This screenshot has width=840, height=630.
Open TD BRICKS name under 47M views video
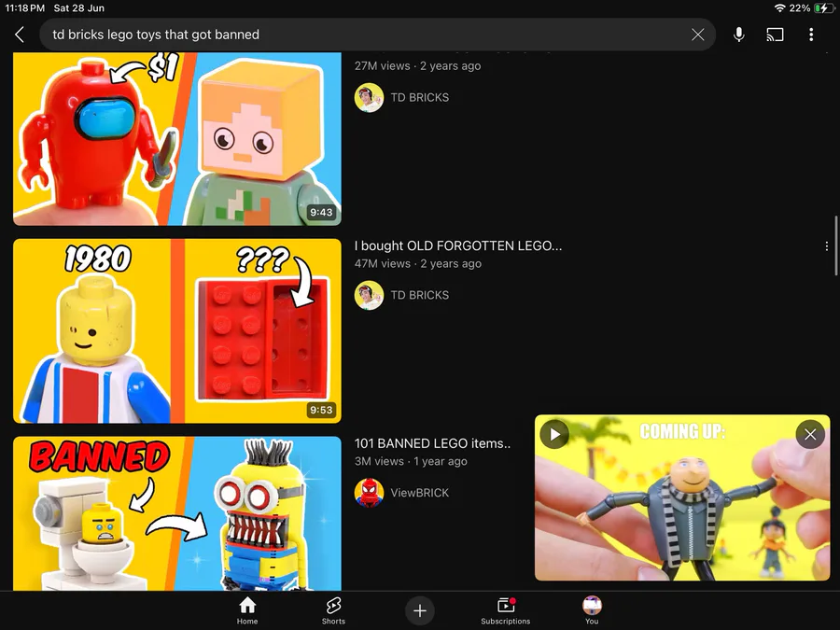click(x=419, y=295)
